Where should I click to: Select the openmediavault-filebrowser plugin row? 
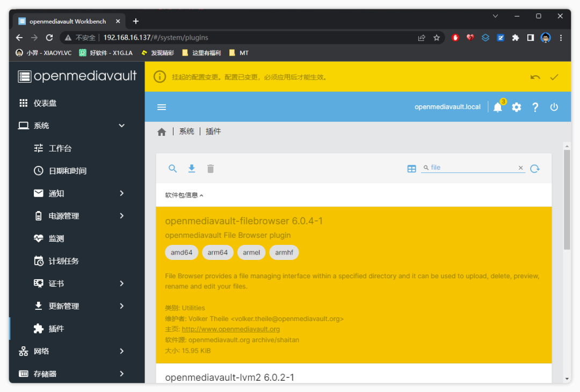coord(353,285)
